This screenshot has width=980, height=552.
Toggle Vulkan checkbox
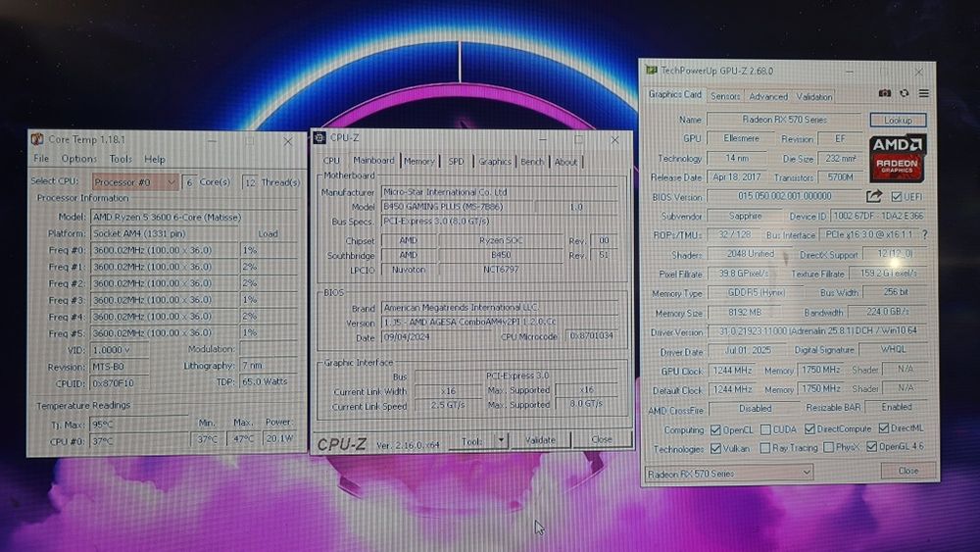click(715, 449)
